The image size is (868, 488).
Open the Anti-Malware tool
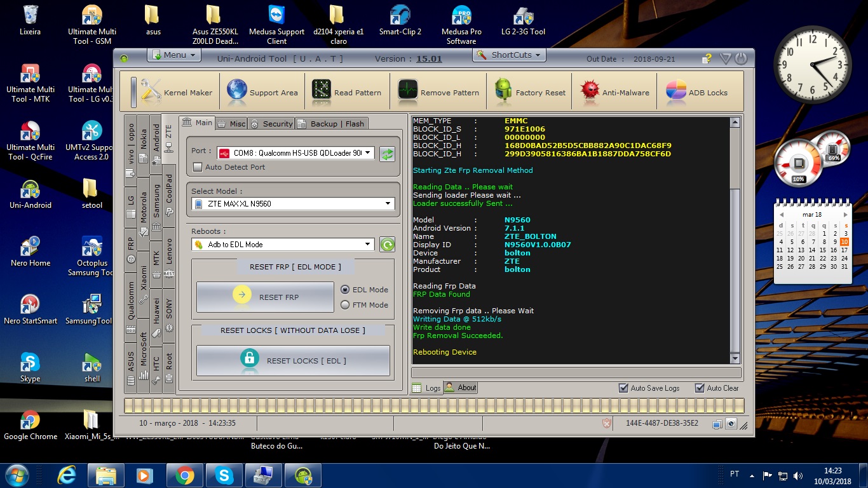(614, 92)
